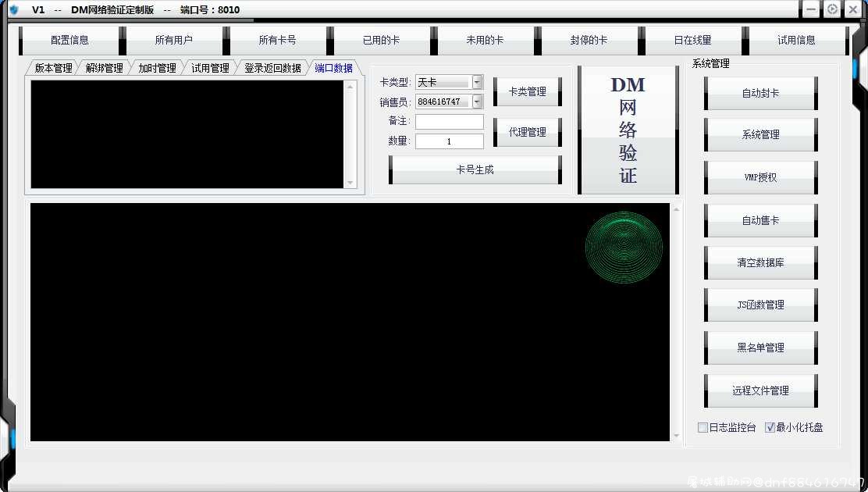Viewport: 868px width, 492px height.
Task: Open the settings gear icon in title bar
Action: pos(832,9)
